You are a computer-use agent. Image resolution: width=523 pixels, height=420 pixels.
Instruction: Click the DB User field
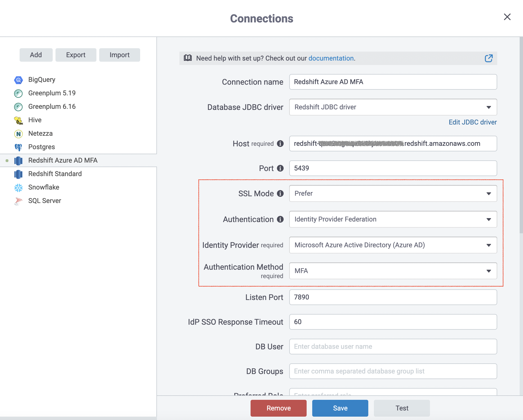coord(393,347)
